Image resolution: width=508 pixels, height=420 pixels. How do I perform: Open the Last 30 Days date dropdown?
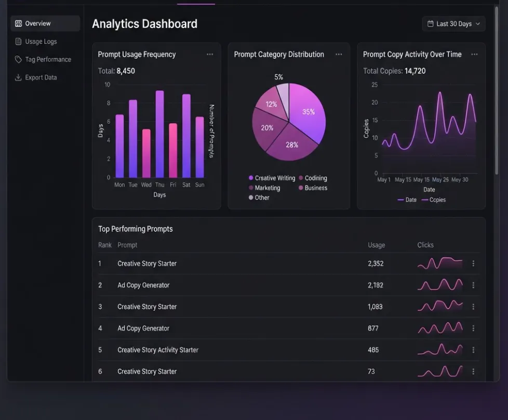453,24
